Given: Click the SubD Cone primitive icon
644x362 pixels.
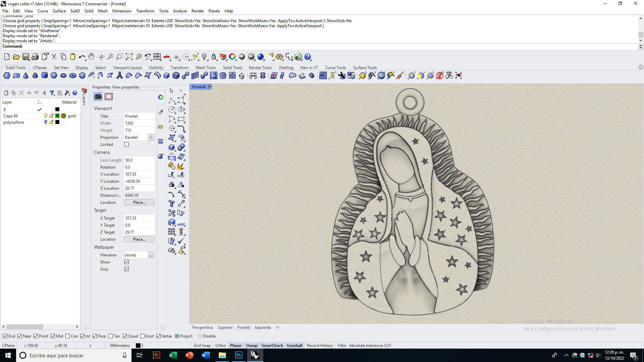Looking at the screenshot, I should click(25, 76).
